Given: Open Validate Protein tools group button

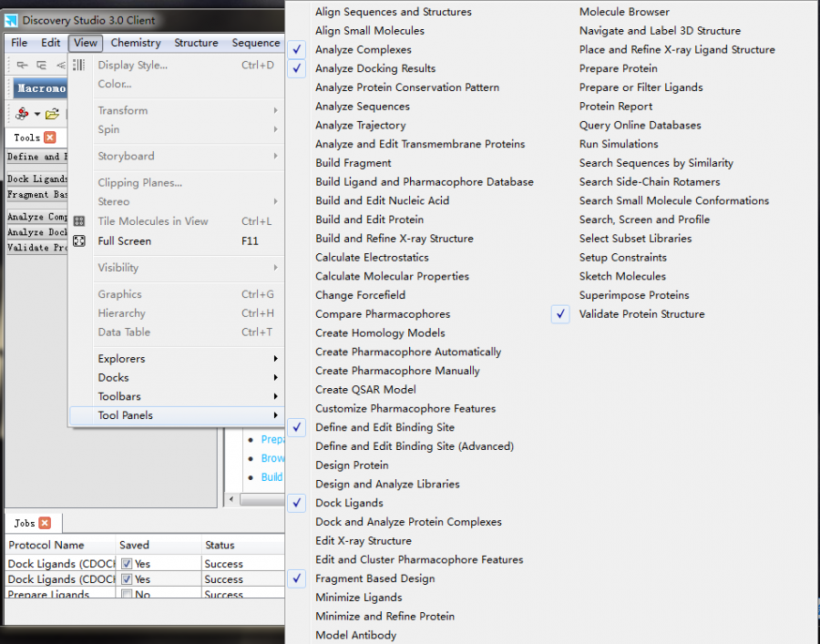Looking at the screenshot, I should point(37,247).
